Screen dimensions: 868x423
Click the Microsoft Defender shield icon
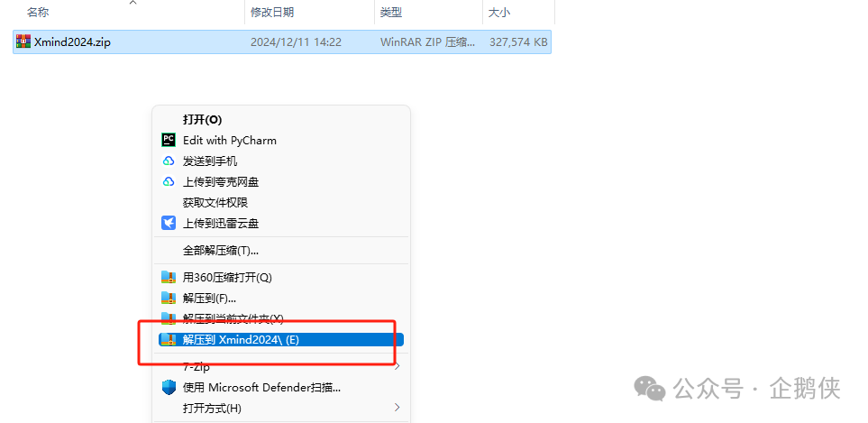coord(168,388)
